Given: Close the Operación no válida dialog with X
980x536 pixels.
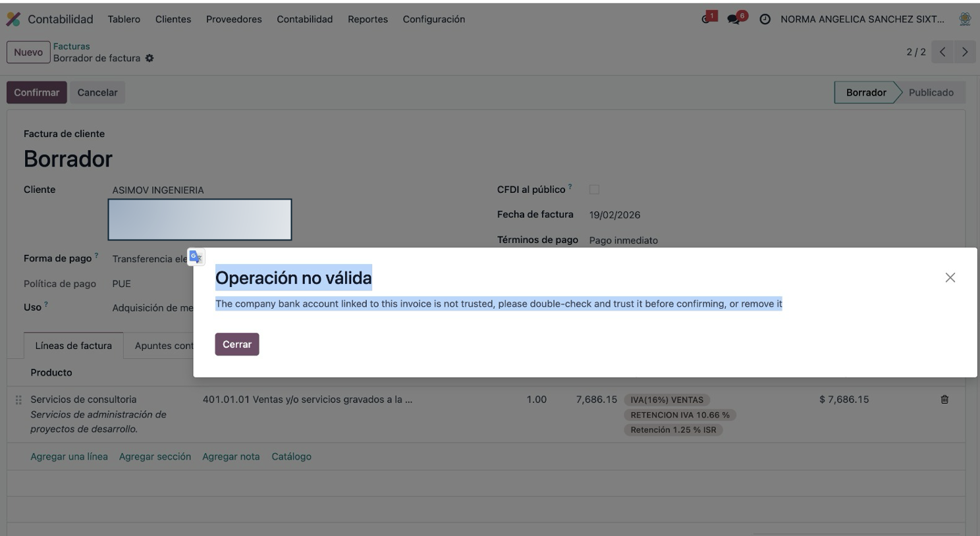Looking at the screenshot, I should pos(950,278).
